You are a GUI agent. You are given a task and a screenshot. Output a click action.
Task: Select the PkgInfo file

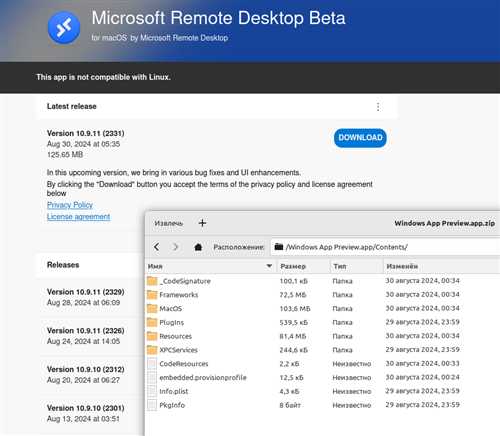pyautogui.click(x=172, y=405)
